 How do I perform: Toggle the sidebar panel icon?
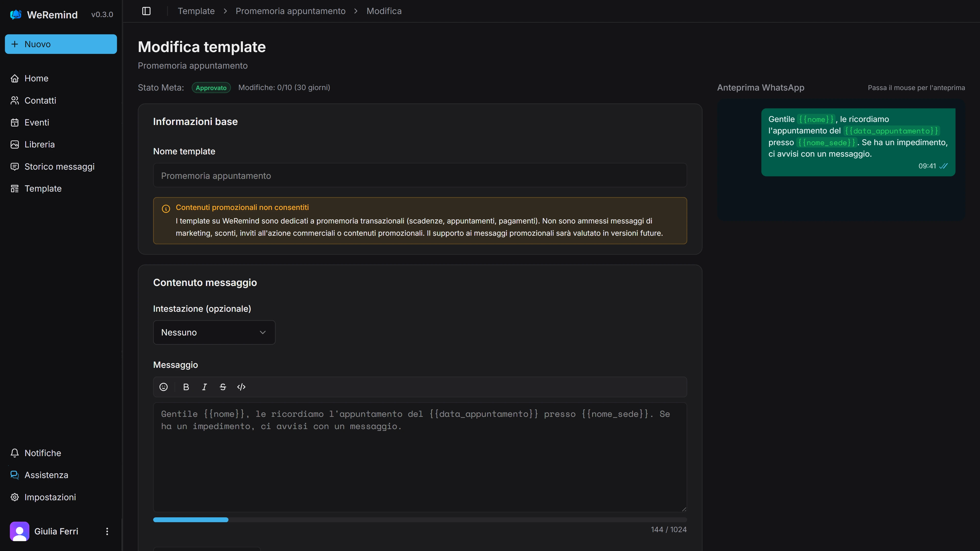click(146, 11)
